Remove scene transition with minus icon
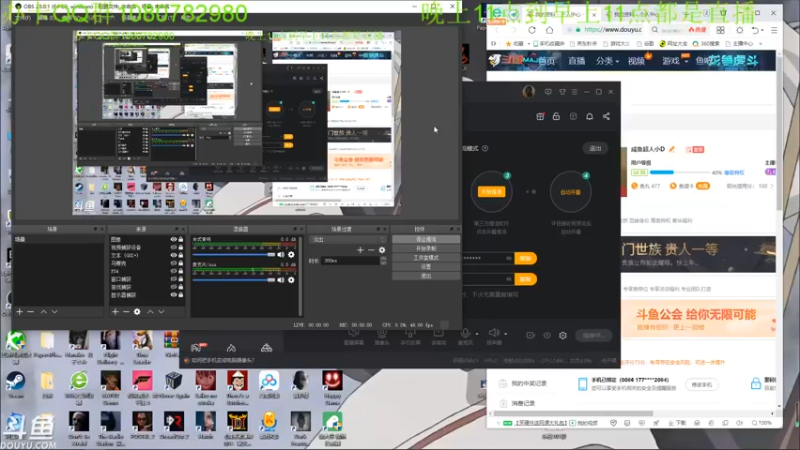800x450 pixels. click(371, 249)
